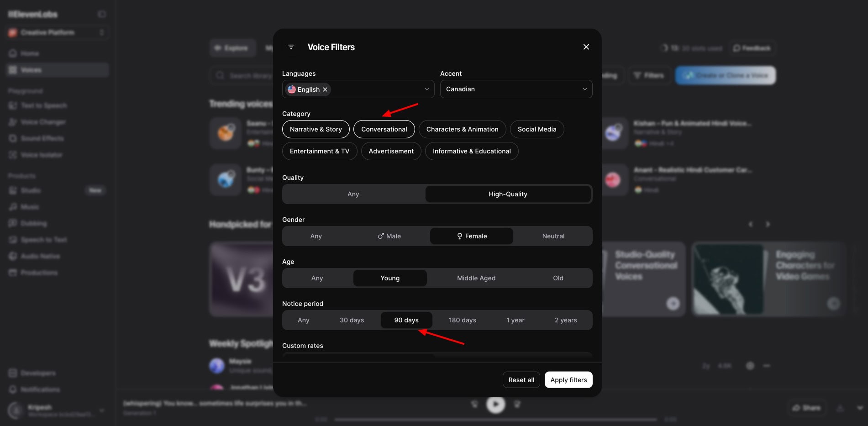Click the filter icon beside Voice Filters title
This screenshot has height=426, width=868.
pos(291,47)
